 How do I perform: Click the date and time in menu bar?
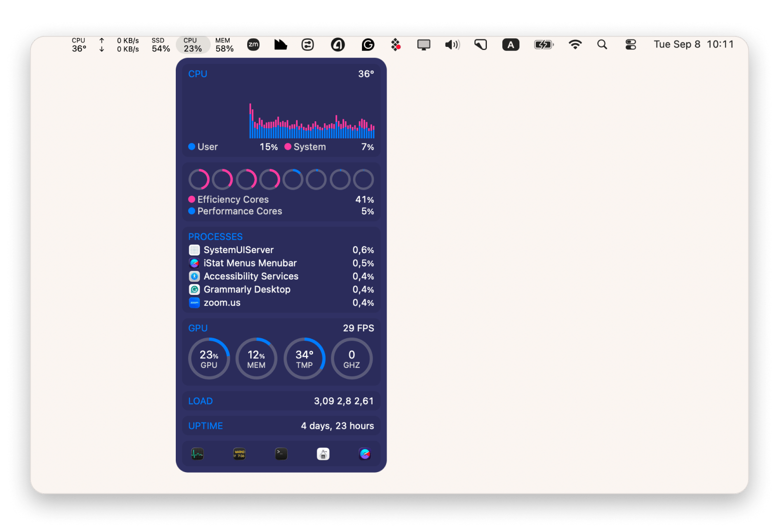tap(694, 44)
